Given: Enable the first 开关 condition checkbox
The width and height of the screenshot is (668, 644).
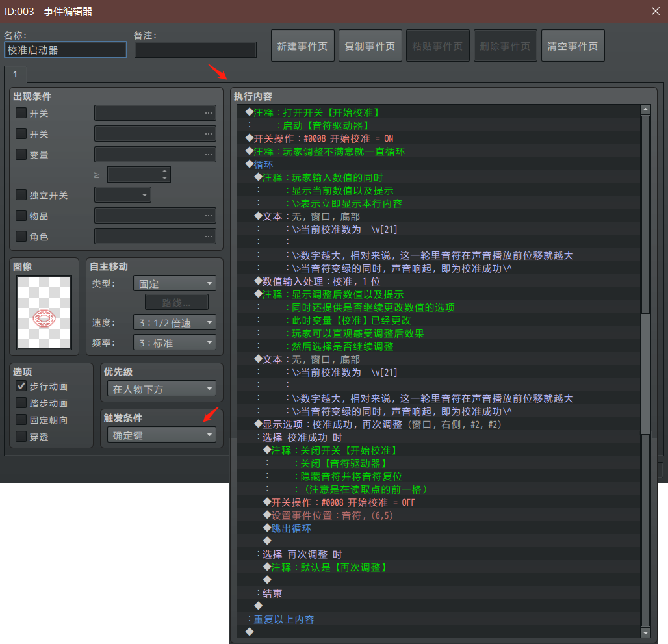Looking at the screenshot, I should (x=21, y=113).
